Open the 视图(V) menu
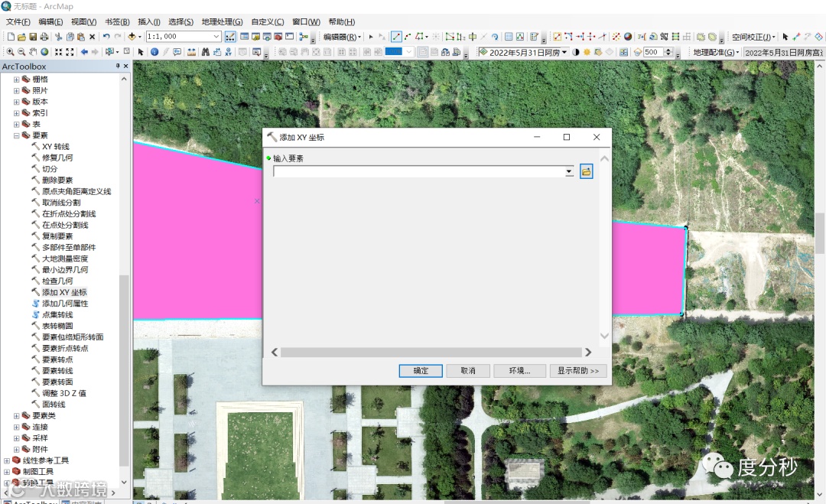The height and width of the screenshot is (504, 826). [x=84, y=21]
